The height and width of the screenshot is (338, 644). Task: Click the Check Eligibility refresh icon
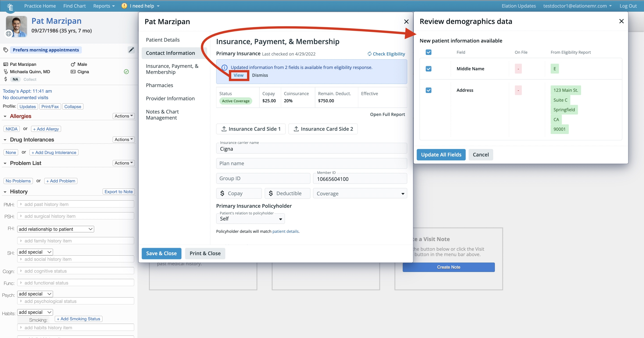[369, 54]
